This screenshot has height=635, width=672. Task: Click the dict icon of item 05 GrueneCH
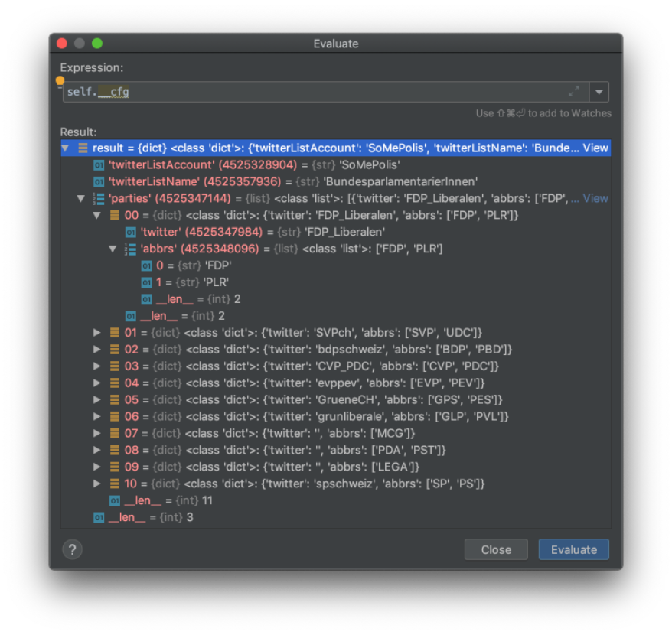[x=115, y=399]
